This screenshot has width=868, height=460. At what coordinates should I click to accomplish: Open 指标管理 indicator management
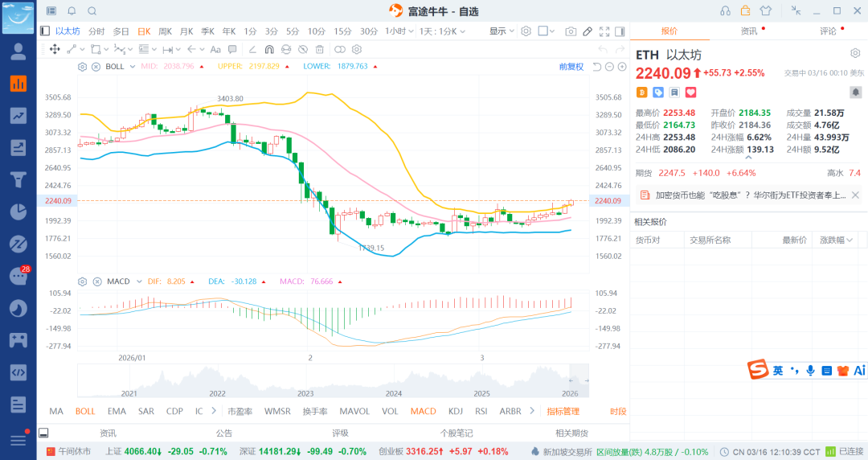pyautogui.click(x=563, y=411)
